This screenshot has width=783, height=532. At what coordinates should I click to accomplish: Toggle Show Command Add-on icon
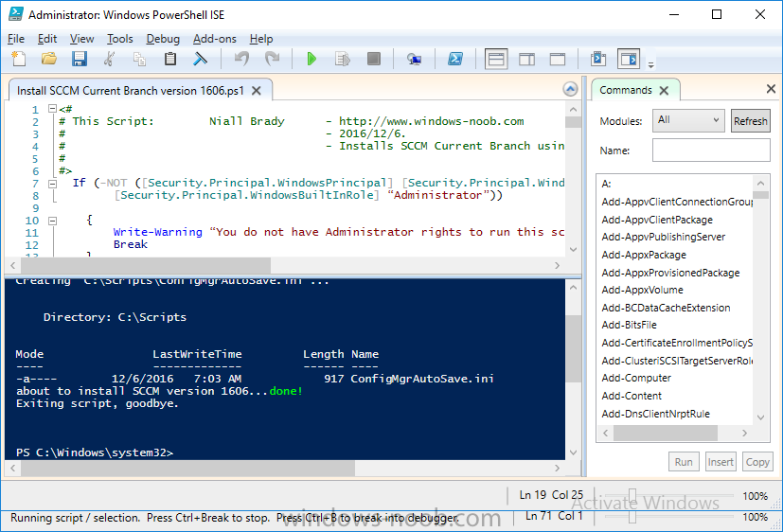pos(629,59)
